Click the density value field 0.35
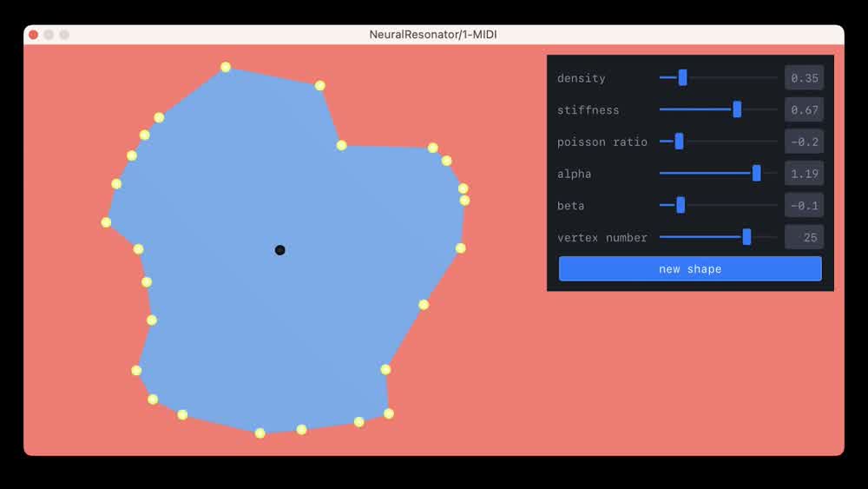868x489 pixels. (805, 77)
